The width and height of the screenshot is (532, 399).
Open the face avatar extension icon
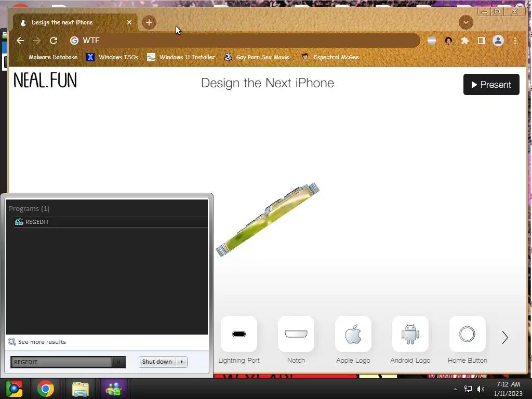point(448,41)
